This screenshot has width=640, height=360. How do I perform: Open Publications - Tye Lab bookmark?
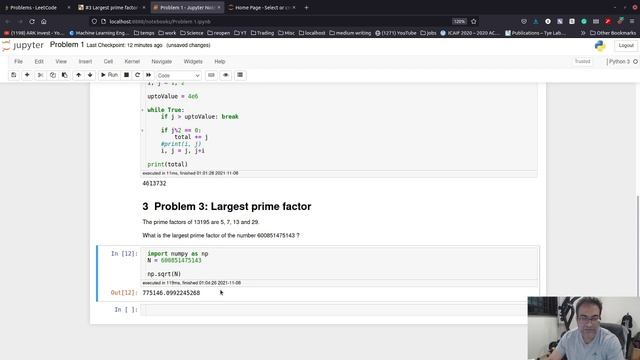pyautogui.click(x=536, y=33)
